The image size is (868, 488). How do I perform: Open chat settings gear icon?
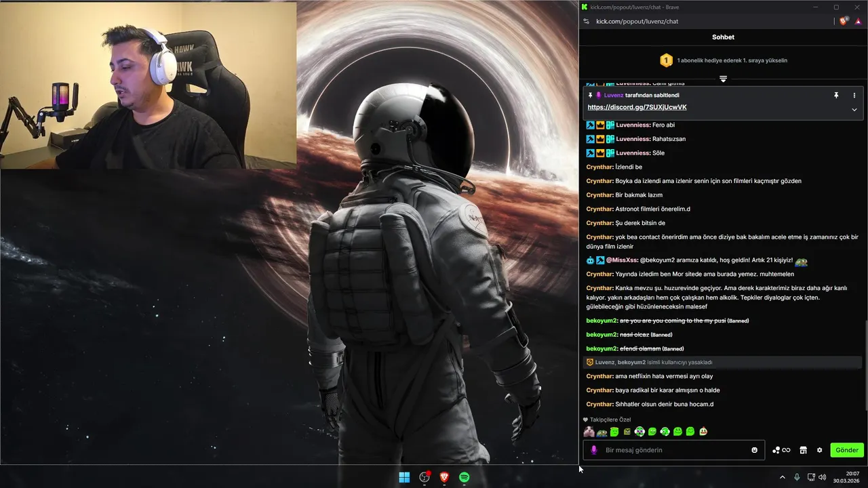tap(819, 450)
